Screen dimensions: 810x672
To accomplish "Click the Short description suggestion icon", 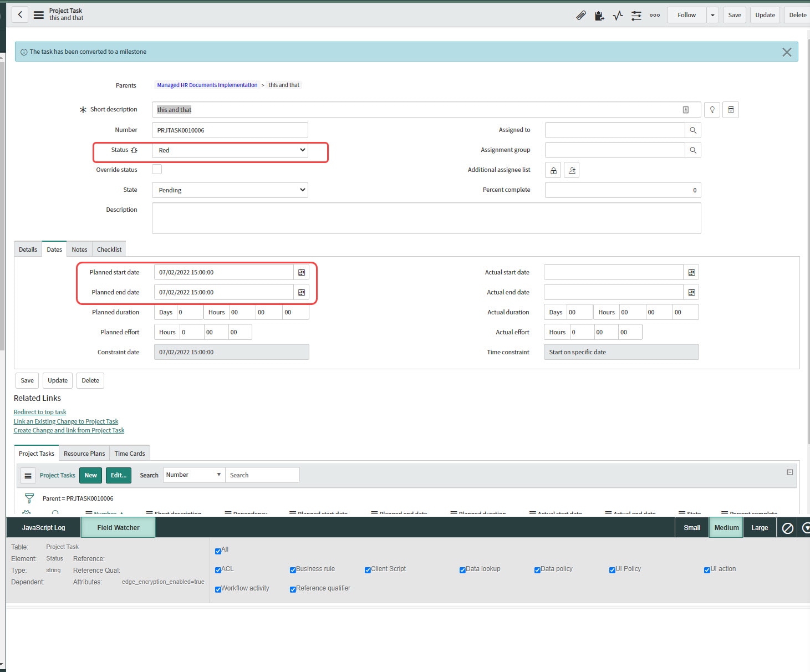I will [686, 110].
